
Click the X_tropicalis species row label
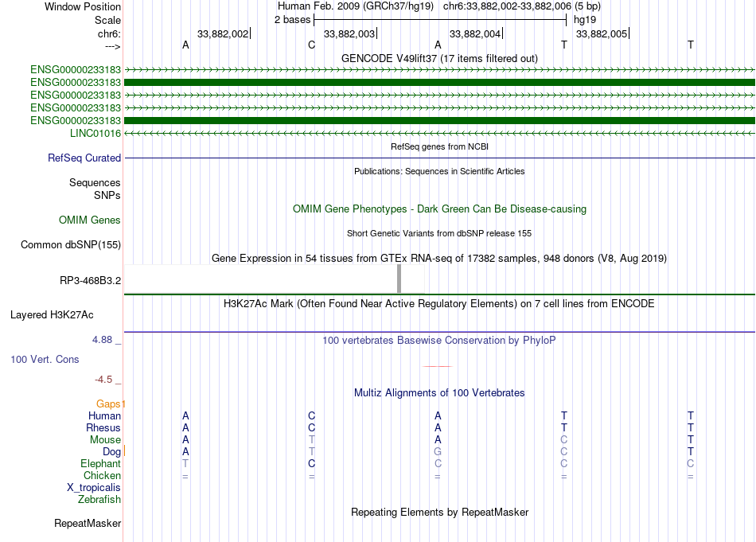(x=94, y=488)
